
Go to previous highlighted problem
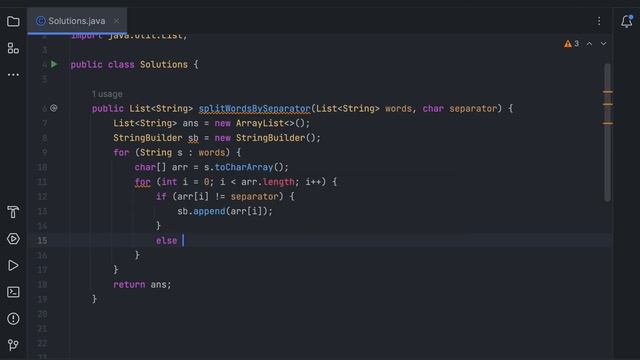pyautogui.click(x=589, y=44)
